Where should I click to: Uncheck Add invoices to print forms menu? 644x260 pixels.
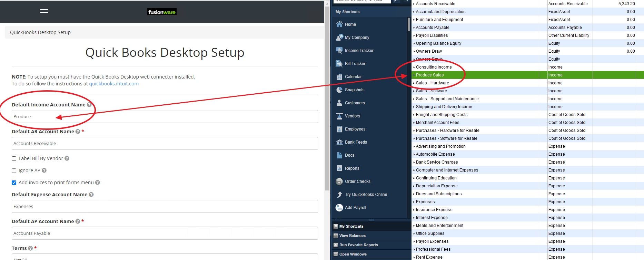(x=14, y=183)
